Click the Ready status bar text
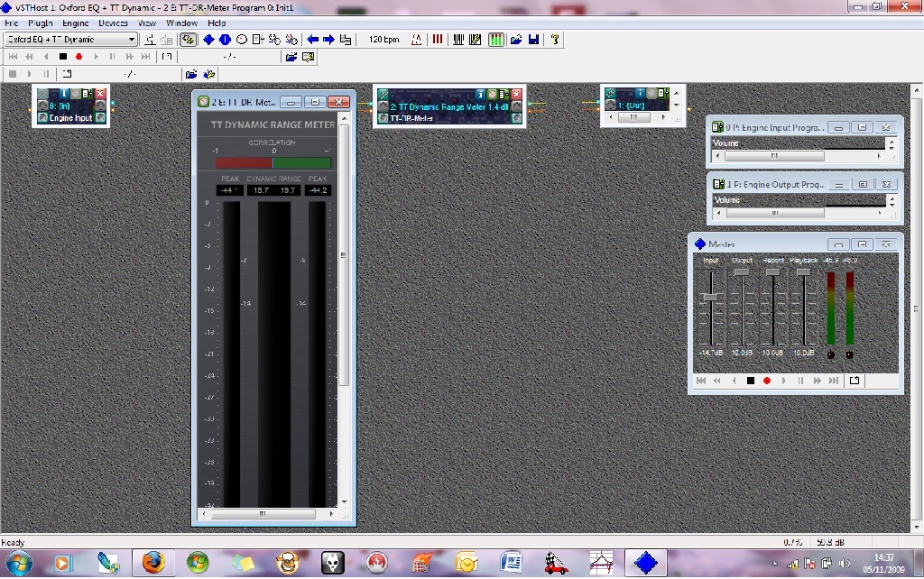The height and width of the screenshot is (579, 924). pos(13,543)
